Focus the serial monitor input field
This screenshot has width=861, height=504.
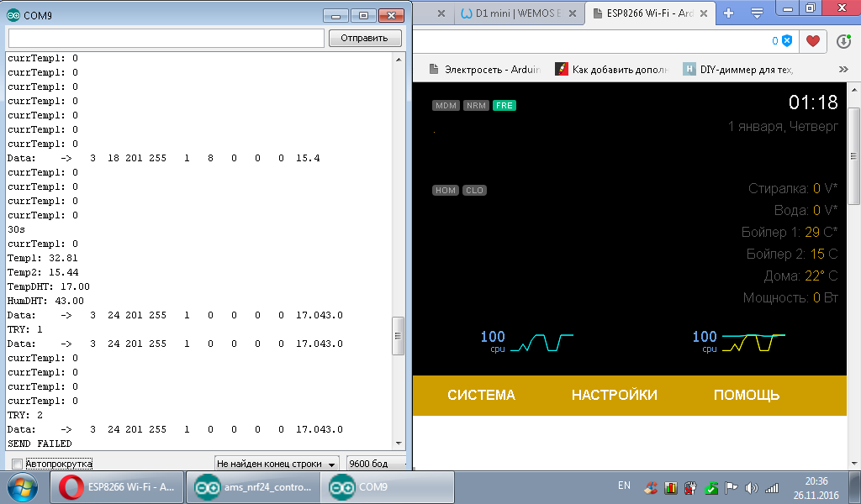pos(166,39)
